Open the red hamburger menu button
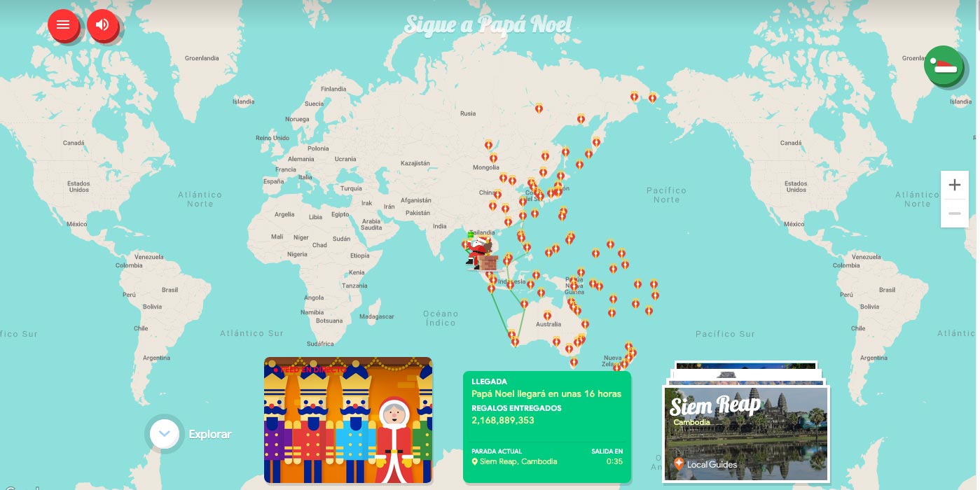Image resolution: width=980 pixels, height=490 pixels. (x=63, y=25)
